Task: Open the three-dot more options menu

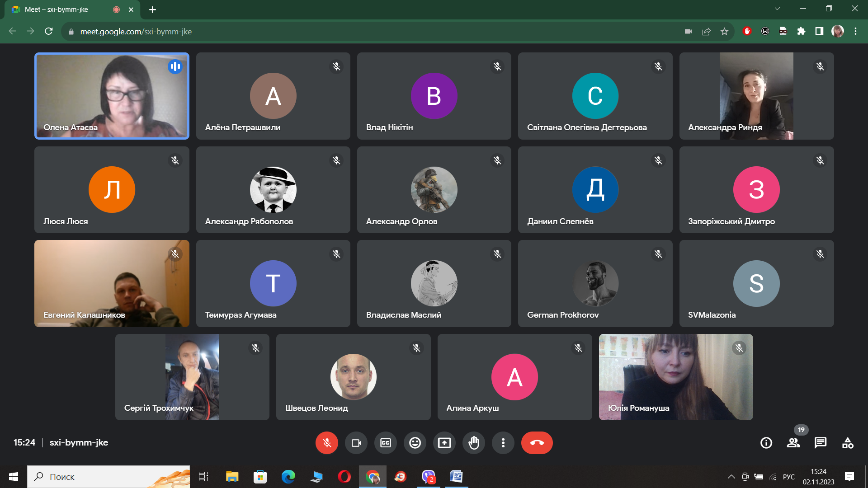Action: coord(503,443)
